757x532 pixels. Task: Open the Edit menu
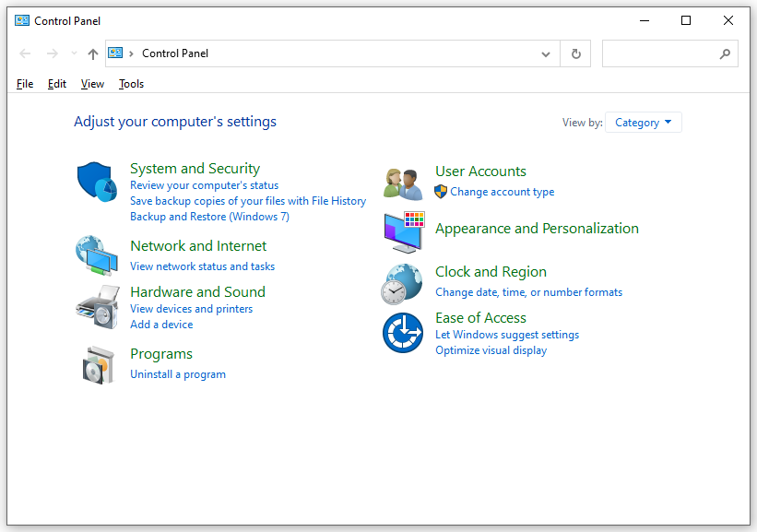point(56,84)
